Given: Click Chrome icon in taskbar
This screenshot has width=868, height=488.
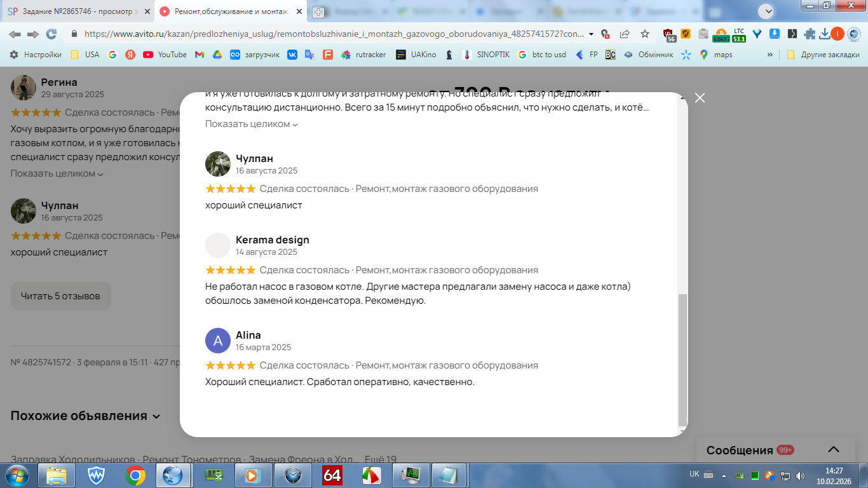Looking at the screenshot, I should [135, 475].
